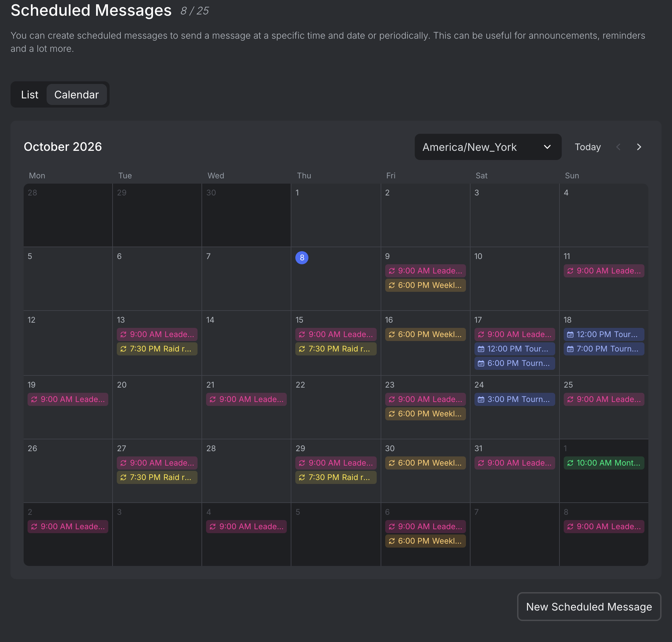Click green recurring icon of 10:00 AM Mont event
Screen dimensions: 672x642
(x=570, y=463)
